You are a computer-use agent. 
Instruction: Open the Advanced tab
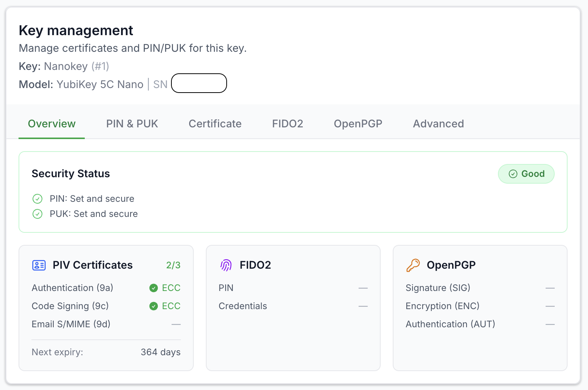pyautogui.click(x=438, y=124)
